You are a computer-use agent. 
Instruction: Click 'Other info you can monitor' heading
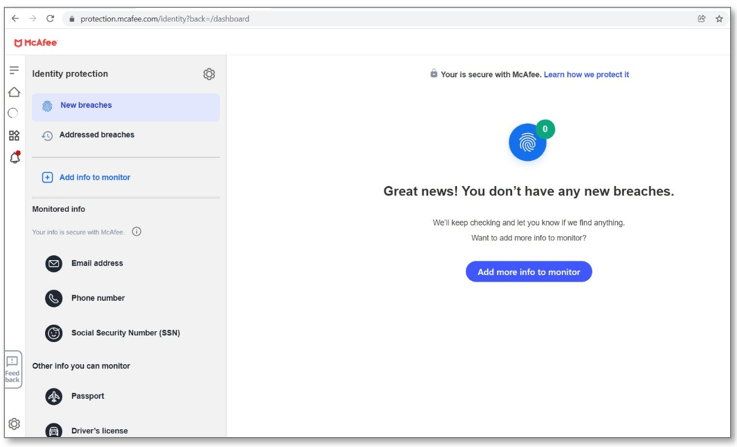pos(81,366)
